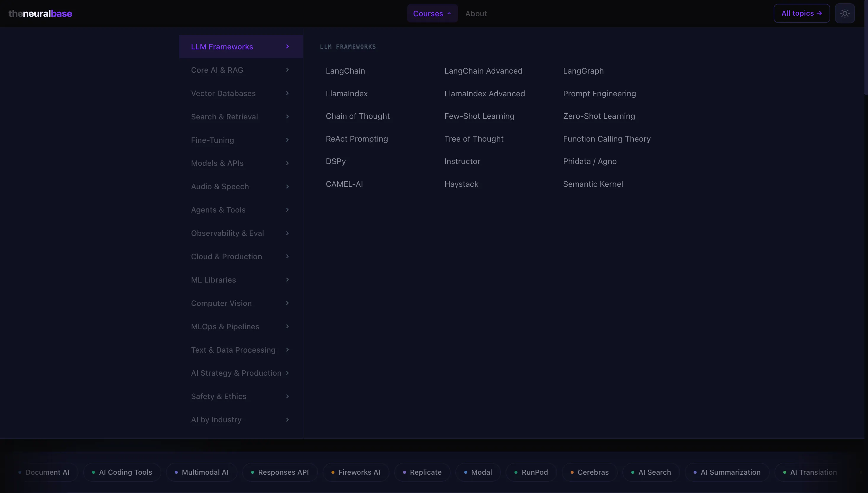This screenshot has width=868, height=493.
Task: Expand Vector Databases chevron
Action: pos(287,93)
